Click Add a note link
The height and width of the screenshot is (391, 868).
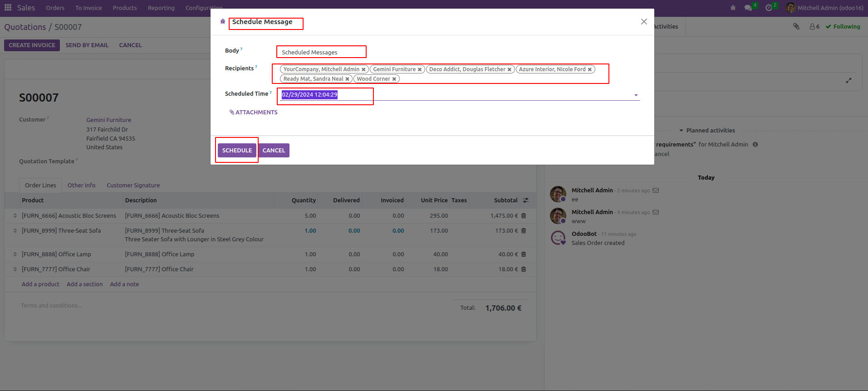[x=124, y=284]
